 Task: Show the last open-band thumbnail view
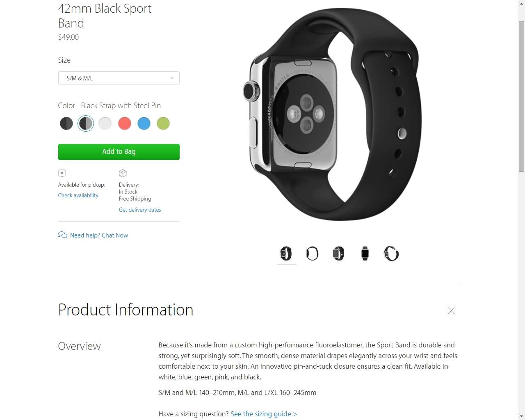tap(391, 253)
